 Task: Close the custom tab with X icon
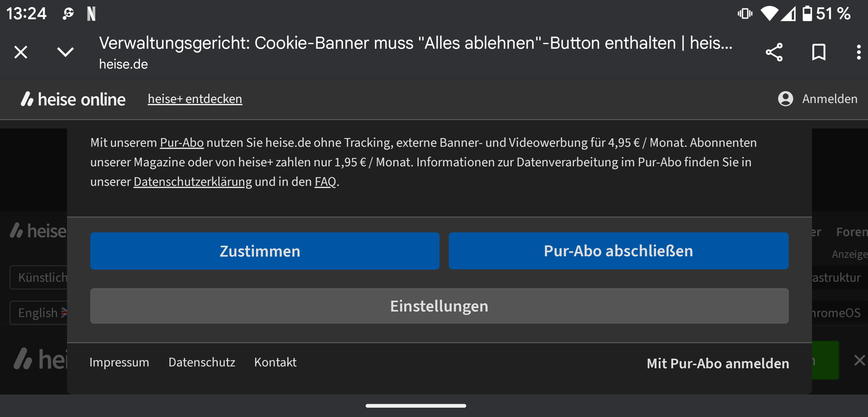point(21,52)
